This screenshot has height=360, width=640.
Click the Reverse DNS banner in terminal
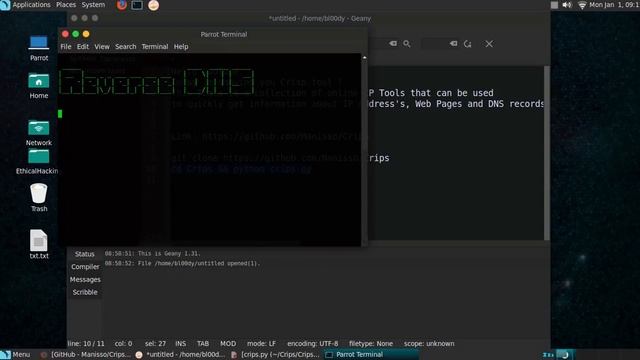point(157,82)
